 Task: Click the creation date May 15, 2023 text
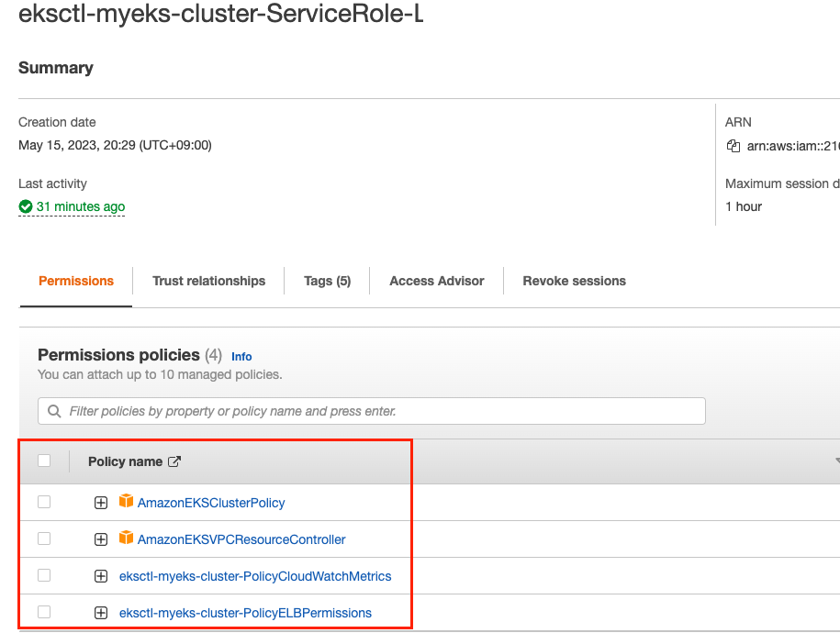pyautogui.click(x=115, y=145)
